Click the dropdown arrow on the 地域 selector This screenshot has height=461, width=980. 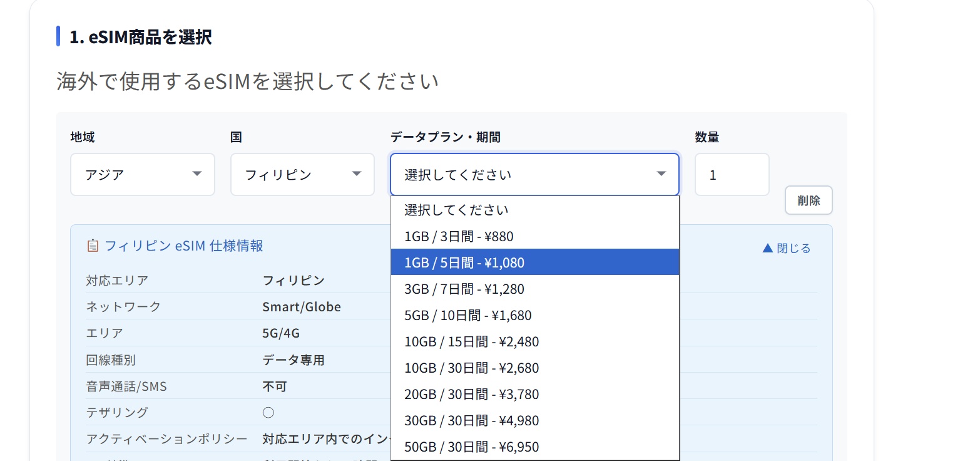pos(197,174)
